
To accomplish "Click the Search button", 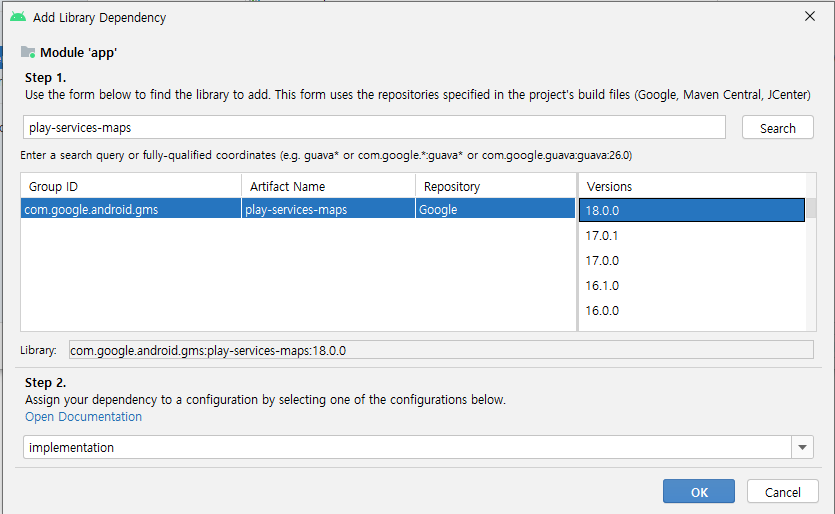I will coord(777,128).
